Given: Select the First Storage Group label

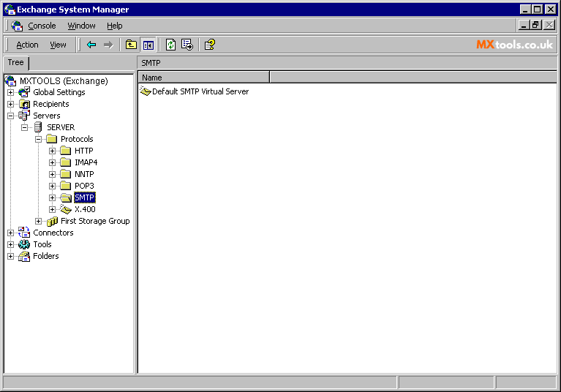Looking at the screenshot, I should click(x=95, y=221).
